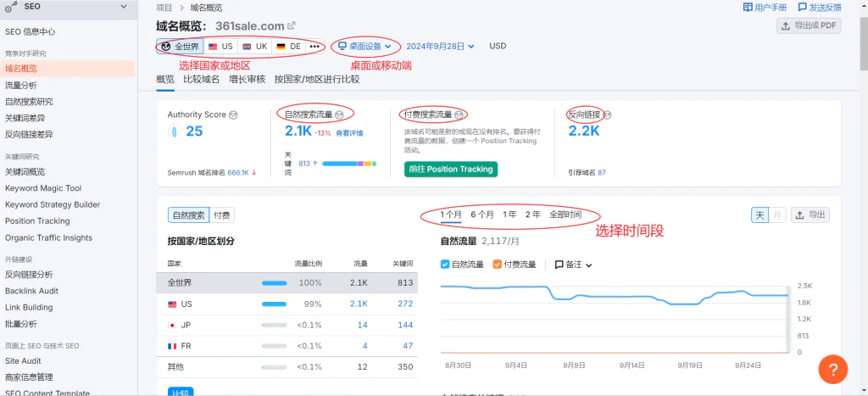Switch to the 比较域名 tab
Screen dimensions: 868x396
point(202,79)
